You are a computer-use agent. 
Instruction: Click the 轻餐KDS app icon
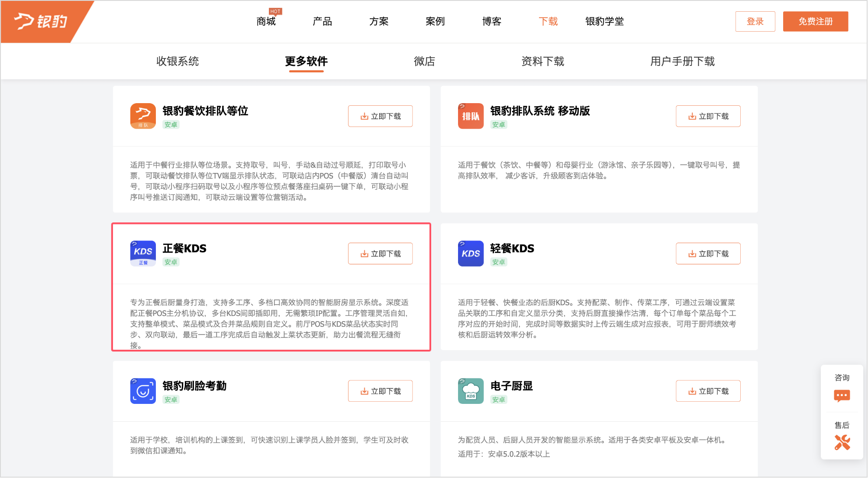coord(471,253)
